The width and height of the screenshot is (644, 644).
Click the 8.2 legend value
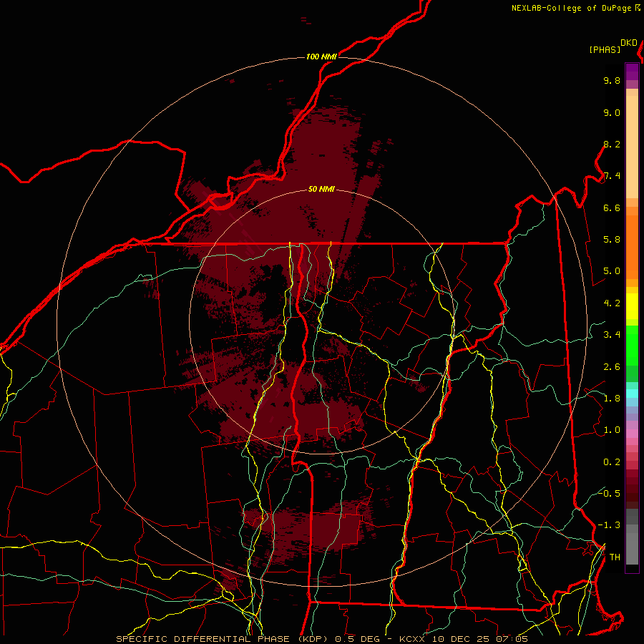[x=612, y=144]
